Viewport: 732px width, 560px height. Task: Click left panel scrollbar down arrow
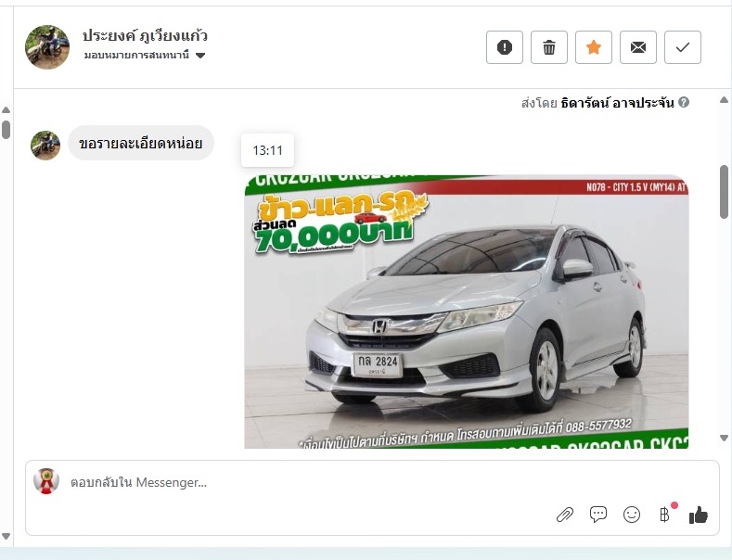point(6,536)
